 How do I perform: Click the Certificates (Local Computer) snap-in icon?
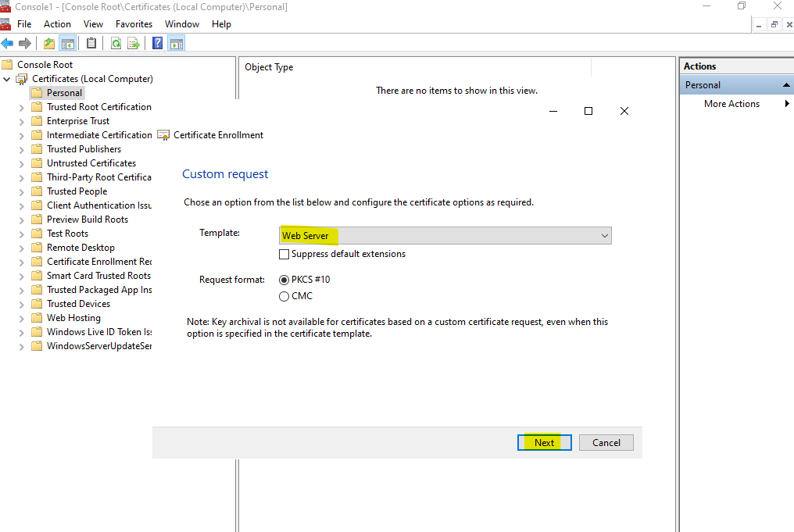pos(22,79)
